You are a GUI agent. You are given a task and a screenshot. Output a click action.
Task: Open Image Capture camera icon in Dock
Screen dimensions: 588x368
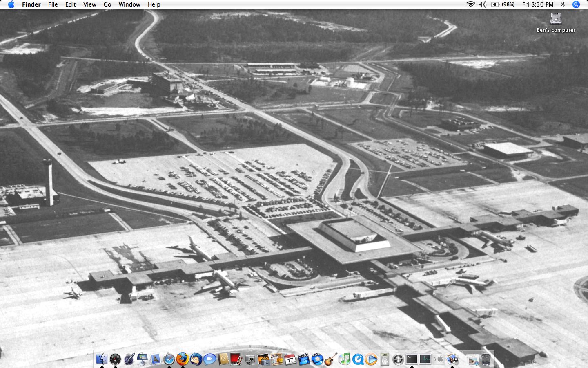[250, 359]
